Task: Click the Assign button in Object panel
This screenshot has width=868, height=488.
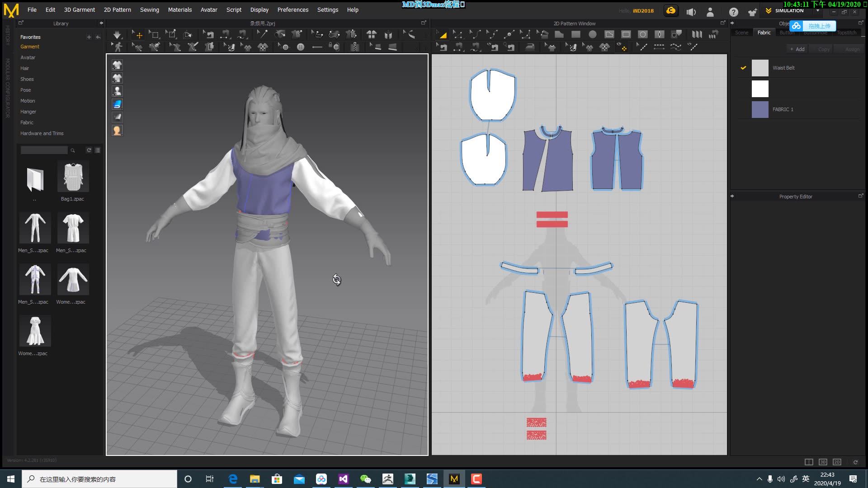Action: (849, 49)
